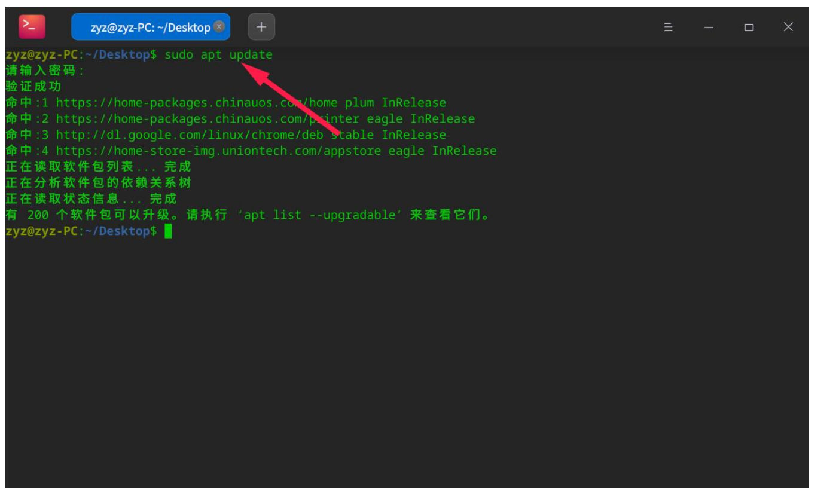Click the 验证成功 output line

click(33, 87)
